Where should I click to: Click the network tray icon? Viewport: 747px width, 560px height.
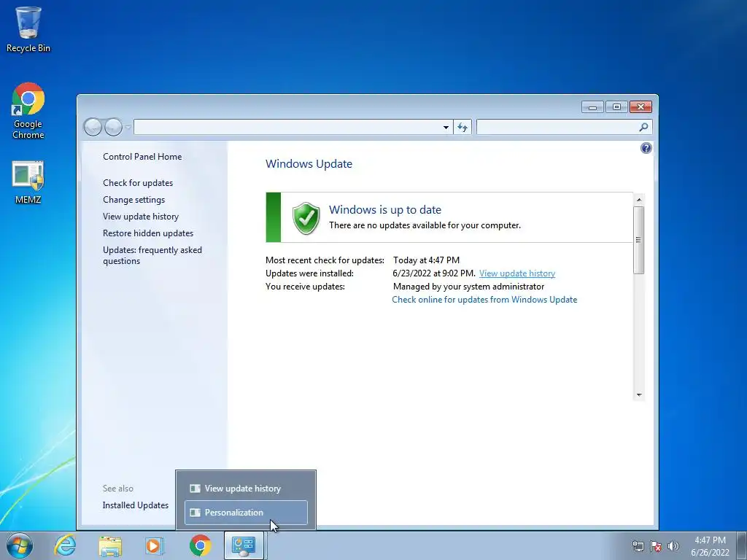[638, 546]
